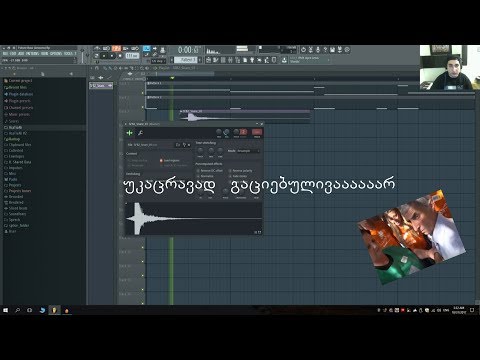
Task: Stop playback with the transport stop button
Action: tap(112, 56)
